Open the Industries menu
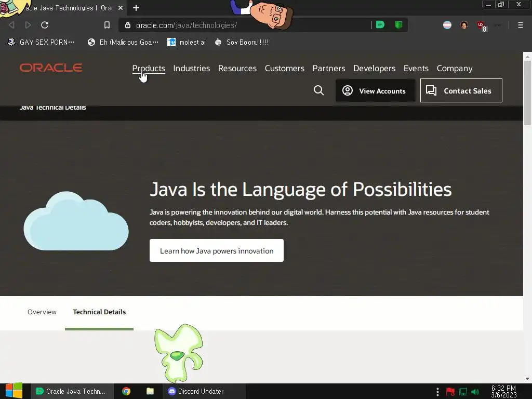 click(191, 68)
